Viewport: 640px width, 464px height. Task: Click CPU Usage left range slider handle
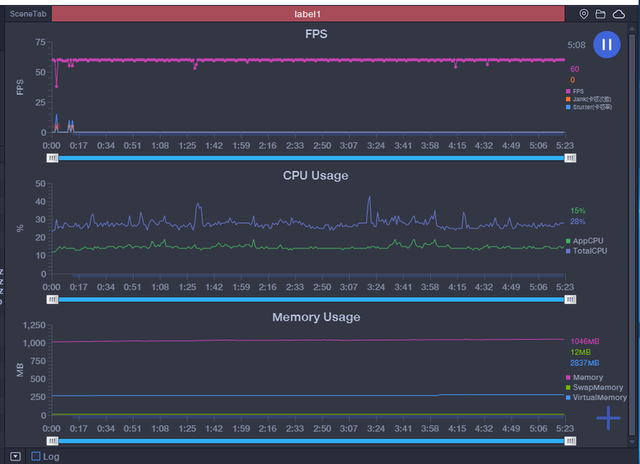pyautogui.click(x=52, y=299)
